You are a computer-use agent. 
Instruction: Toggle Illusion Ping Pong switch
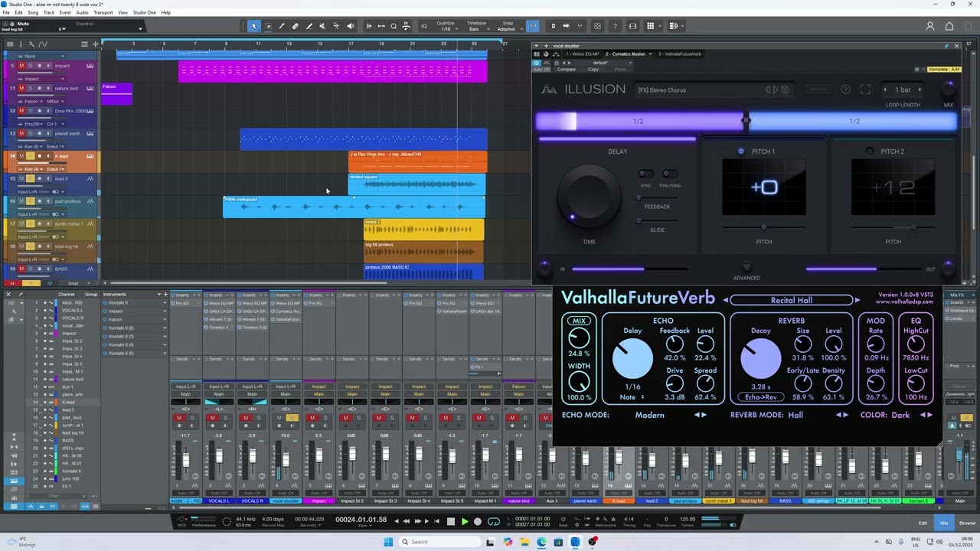[670, 174]
